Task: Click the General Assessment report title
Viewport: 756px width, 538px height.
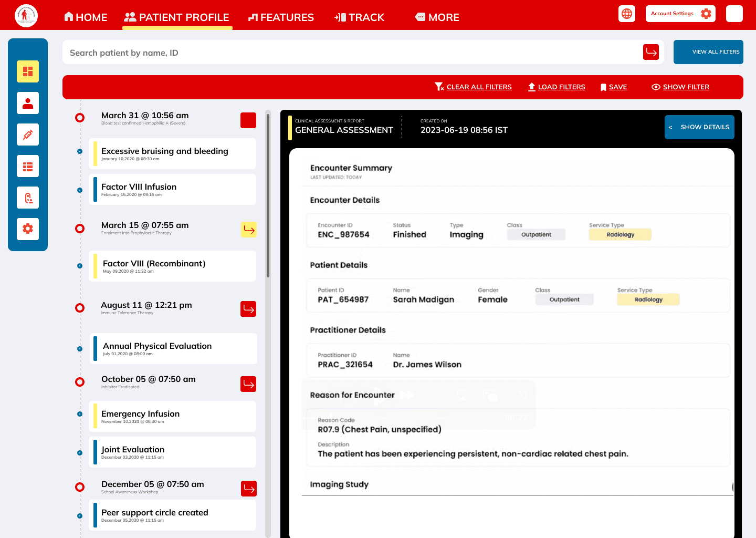Action: point(344,130)
